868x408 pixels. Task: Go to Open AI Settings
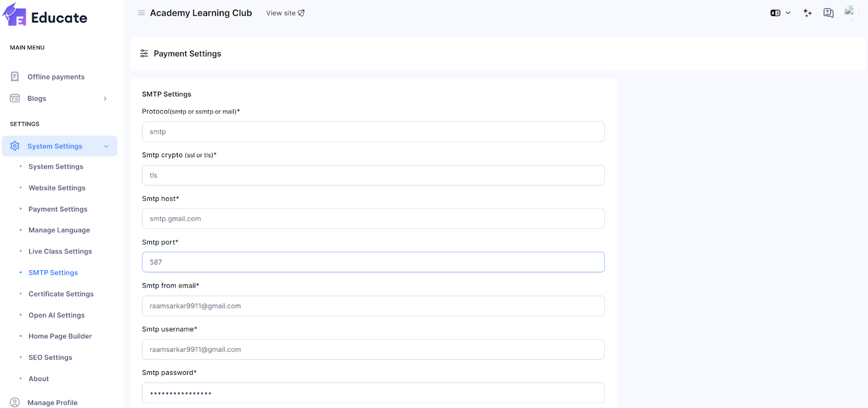point(56,315)
